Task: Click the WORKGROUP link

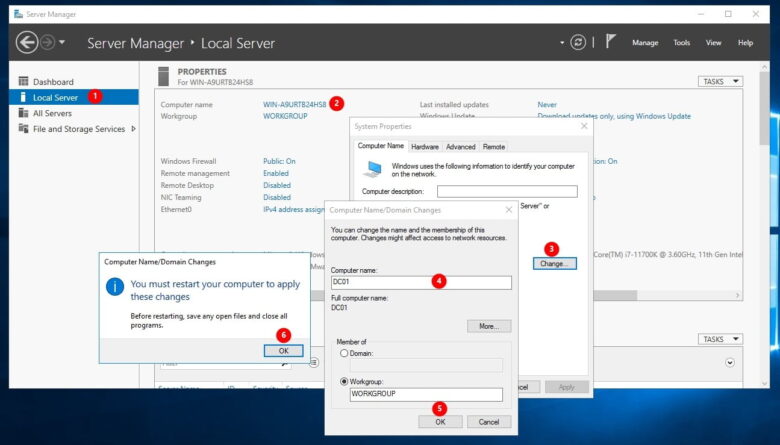Action: (x=285, y=116)
